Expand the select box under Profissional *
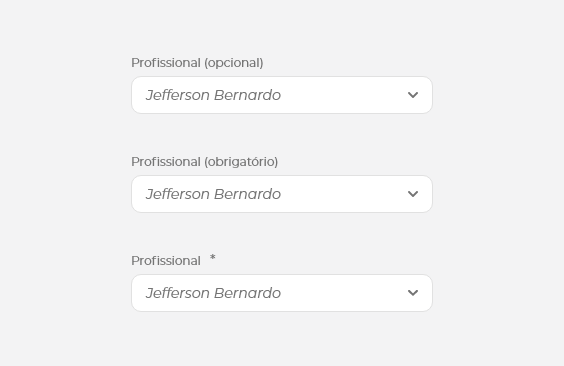This screenshot has width=564, height=366. click(x=282, y=293)
